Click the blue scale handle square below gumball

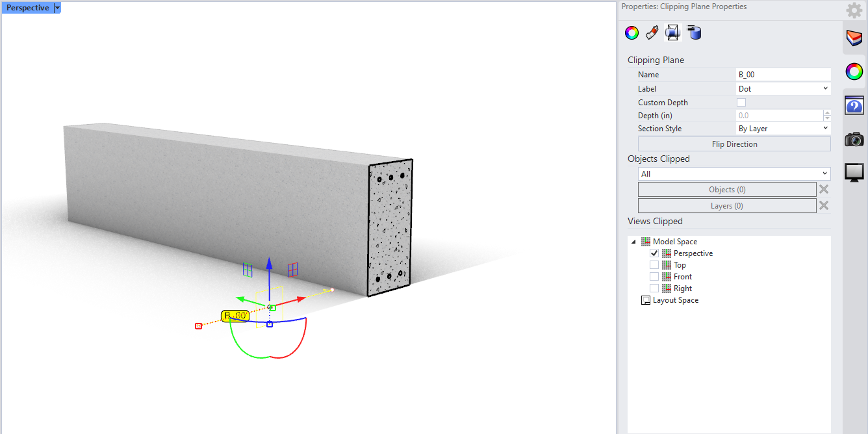click(270, 324)
